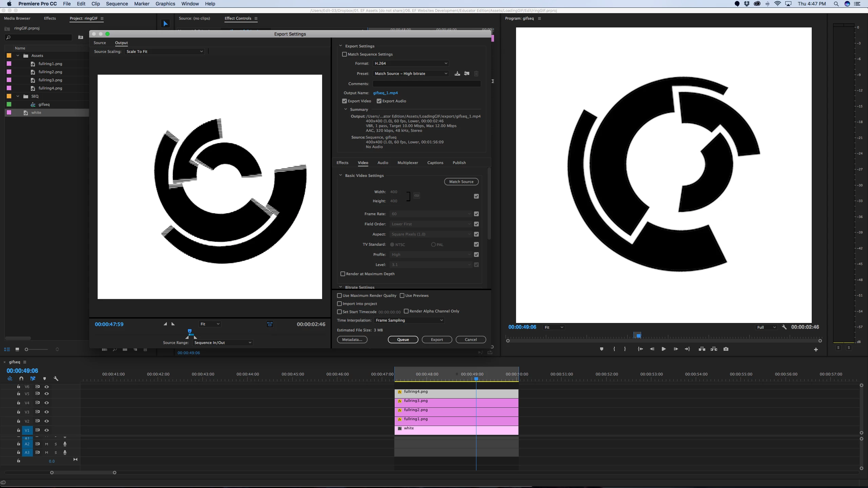The image size is (868, 488).
Task: Click the Lift icon in Program monitor
Action: tap(702, 349)
